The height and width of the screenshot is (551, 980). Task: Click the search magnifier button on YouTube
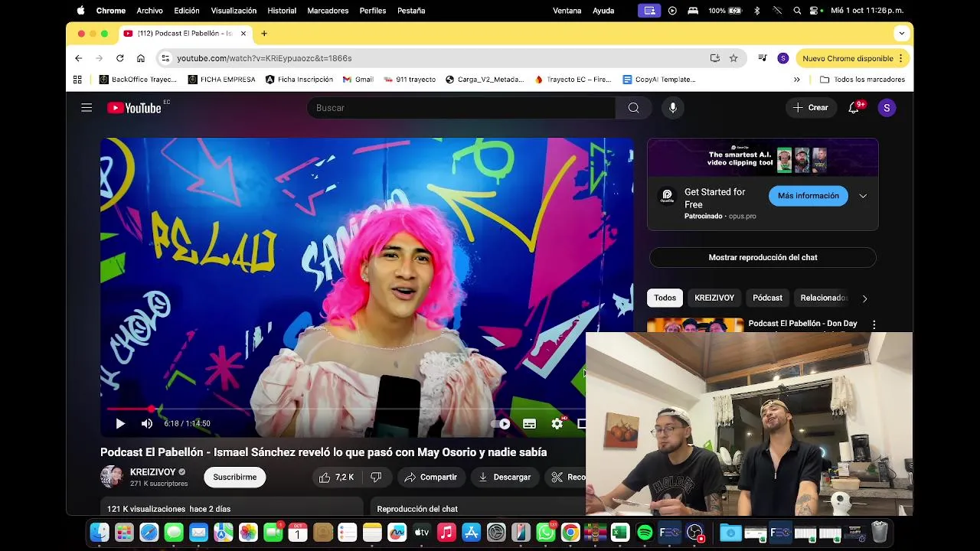pos(633,108)
